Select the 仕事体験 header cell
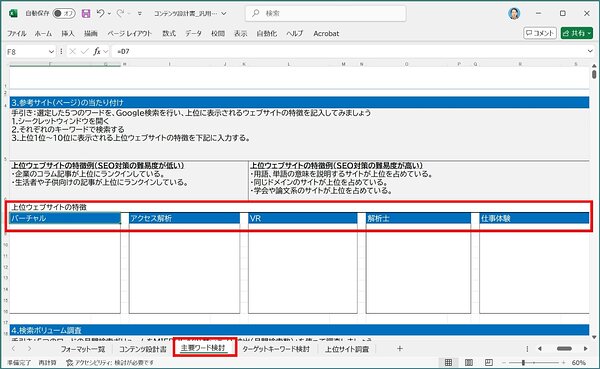 tap(534, 218)
